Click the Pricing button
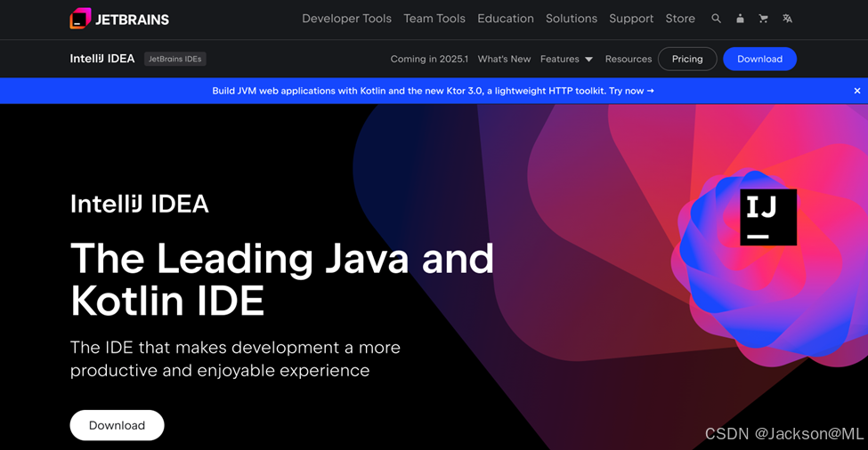868x450 pixels. click(x=687, y=59)
